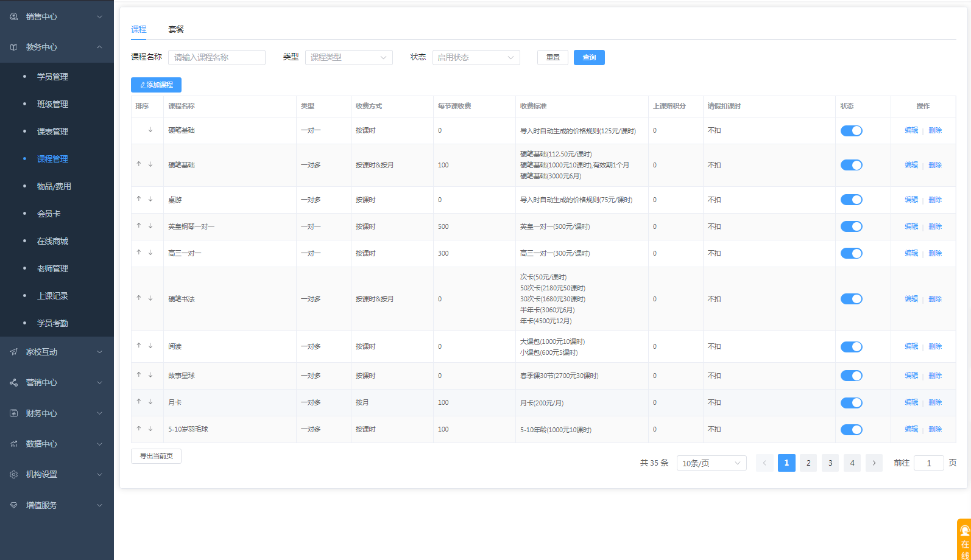Toggle status of first 硬笔基础 一对一 course
This screenshot has height=560, width=971.
pyautogui.click(x=852, y=131)
